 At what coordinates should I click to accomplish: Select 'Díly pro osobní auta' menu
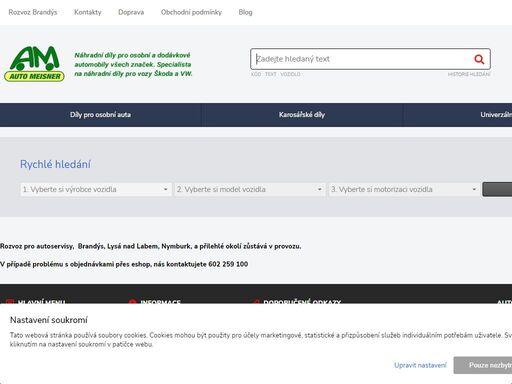coord(100,115)
